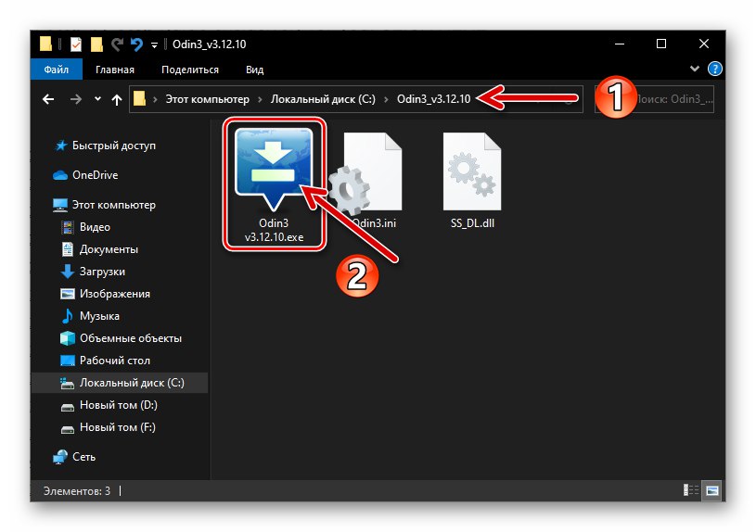756x532 pixels.
Task: Click the folder icon in the address bar
Action: pyautogui.click(x=139, y=99)
